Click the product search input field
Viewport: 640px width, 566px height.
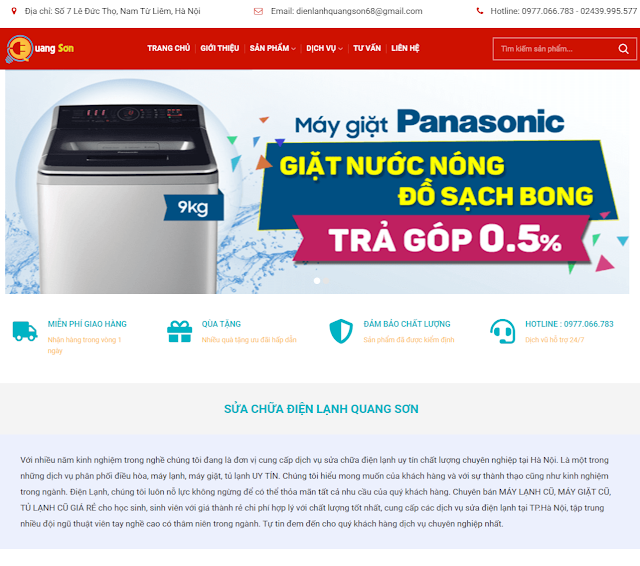click(555, 49)
